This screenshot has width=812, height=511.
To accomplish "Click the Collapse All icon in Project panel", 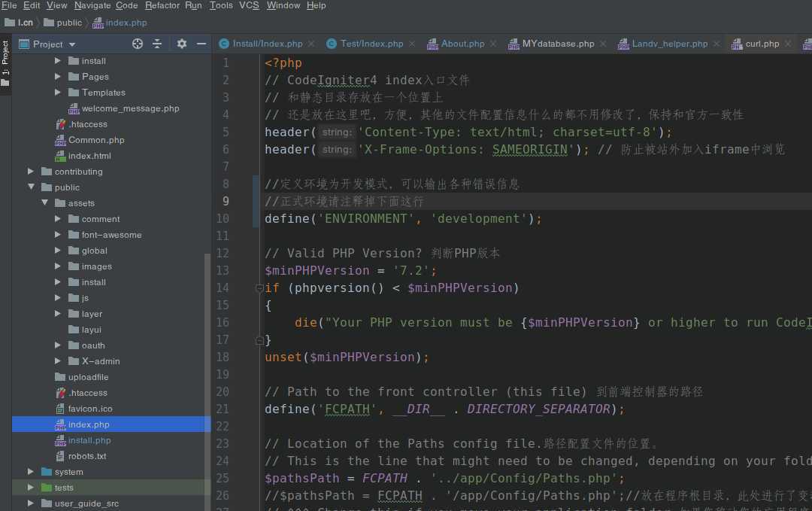I will point(157,44).
